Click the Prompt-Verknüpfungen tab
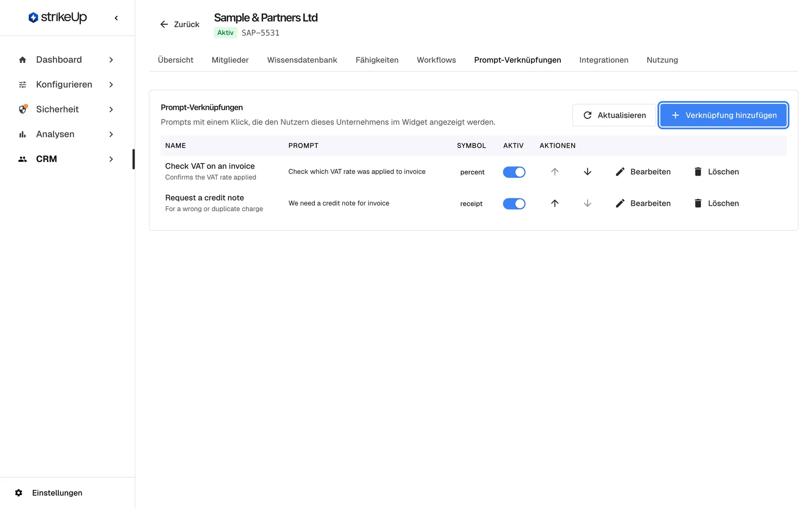812x508 pixels. pos(517,60)
